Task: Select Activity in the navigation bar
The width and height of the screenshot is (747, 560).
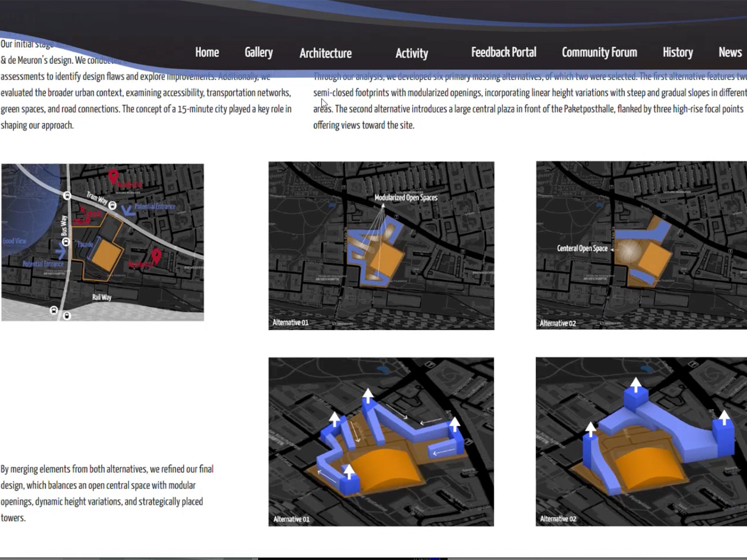Action: point(411,53)
